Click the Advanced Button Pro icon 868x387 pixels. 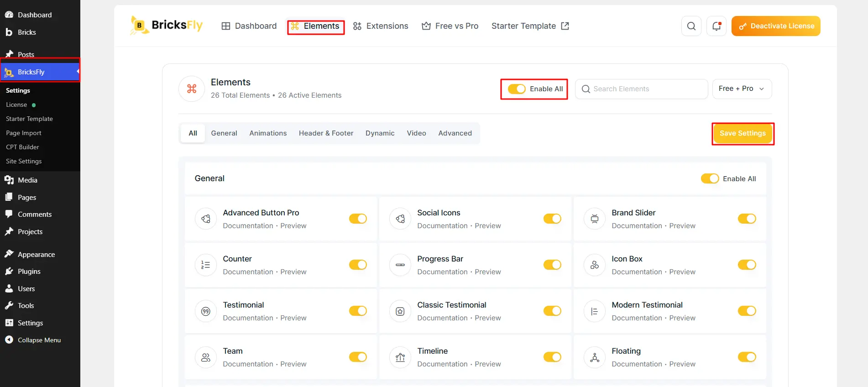206,219
